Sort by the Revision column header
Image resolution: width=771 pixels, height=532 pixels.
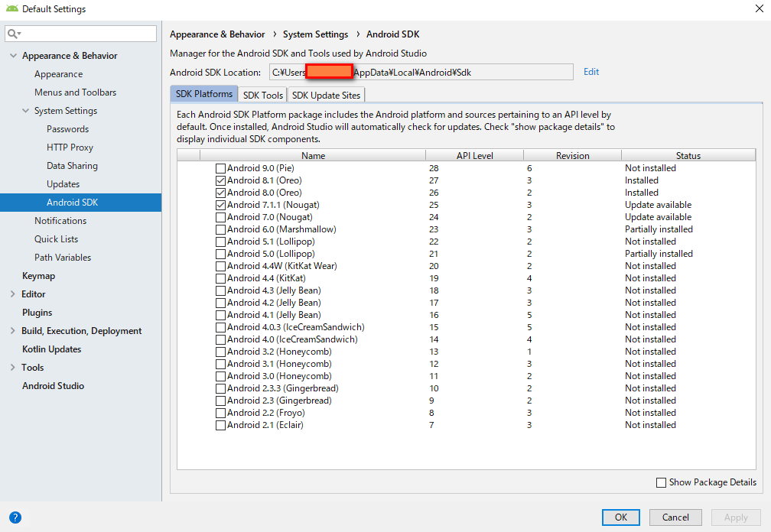click(x=572, y=155)
